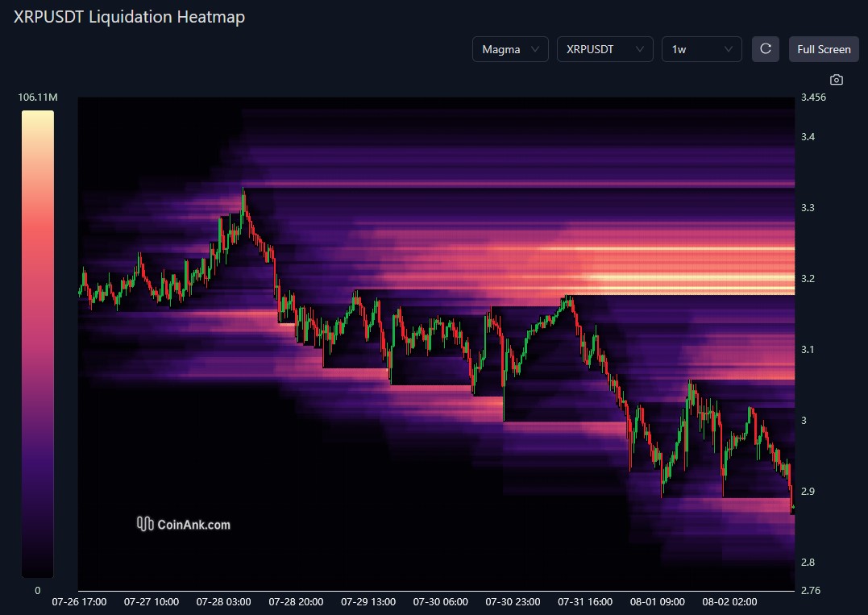Screen dimensions: 868x615
Task: Click the 07-31 16:00 time label
Action: (585, 602)
